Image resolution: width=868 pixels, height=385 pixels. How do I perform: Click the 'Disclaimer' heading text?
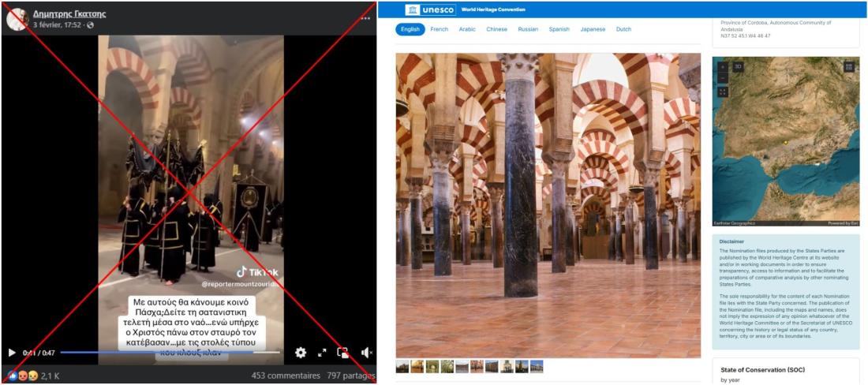[731, 241]
